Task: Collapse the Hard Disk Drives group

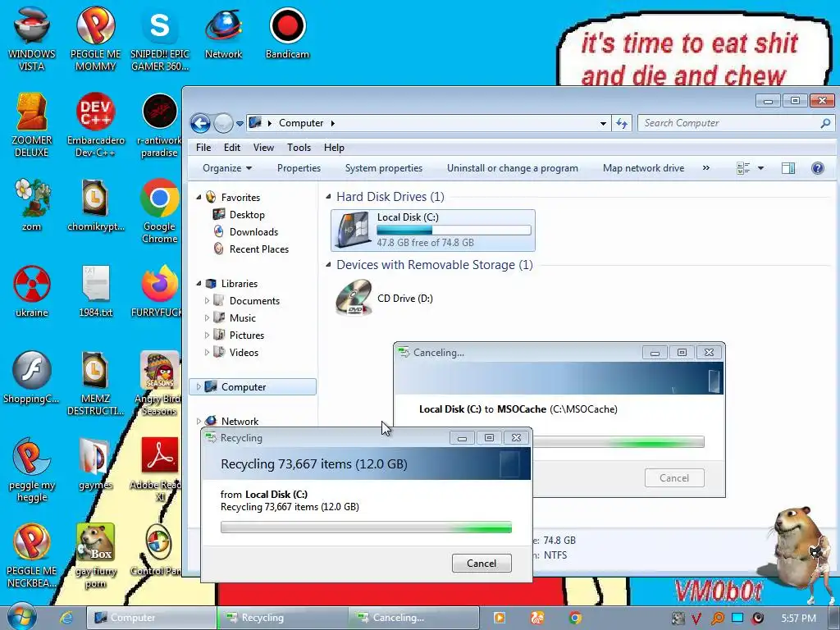Action: [x=328, y=197]
